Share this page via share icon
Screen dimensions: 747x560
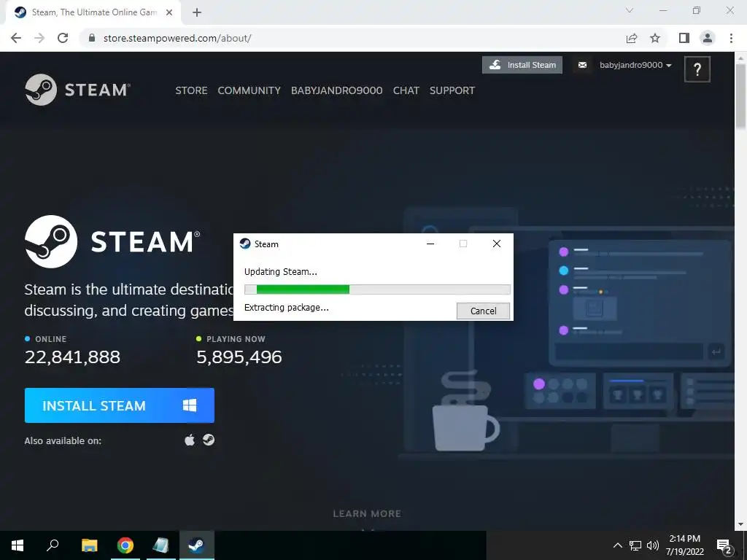tap(632, 38)
